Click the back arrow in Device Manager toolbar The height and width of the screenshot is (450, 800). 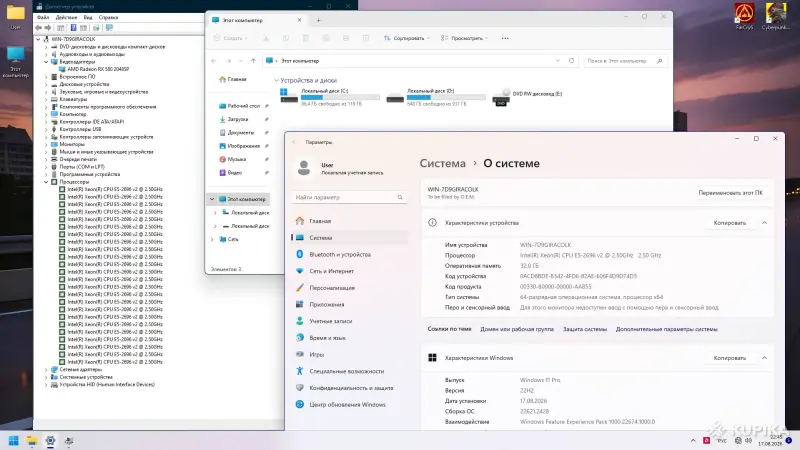[39, 28]
